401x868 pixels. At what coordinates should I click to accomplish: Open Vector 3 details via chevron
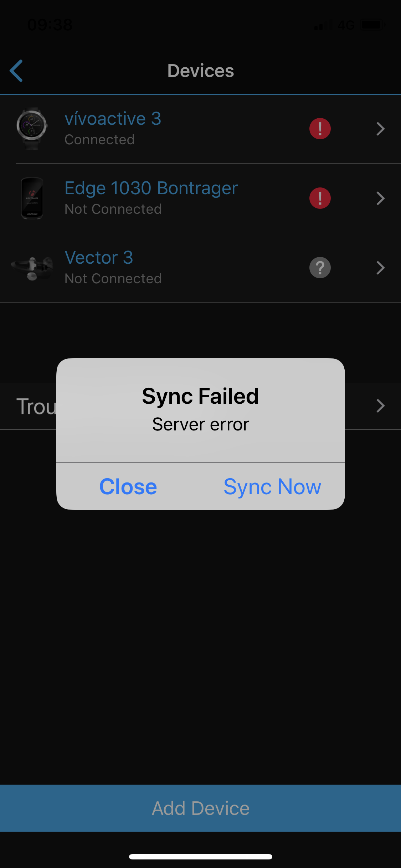coord(380,268)
